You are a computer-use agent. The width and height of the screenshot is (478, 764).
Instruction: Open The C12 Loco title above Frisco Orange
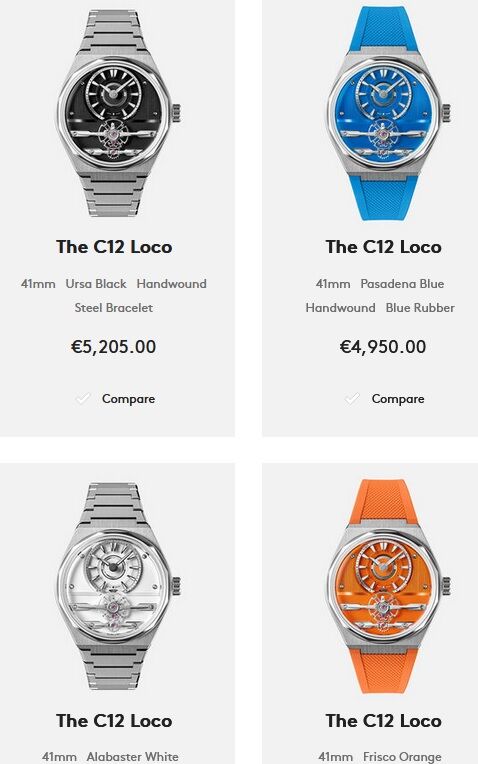coord(383,721)
